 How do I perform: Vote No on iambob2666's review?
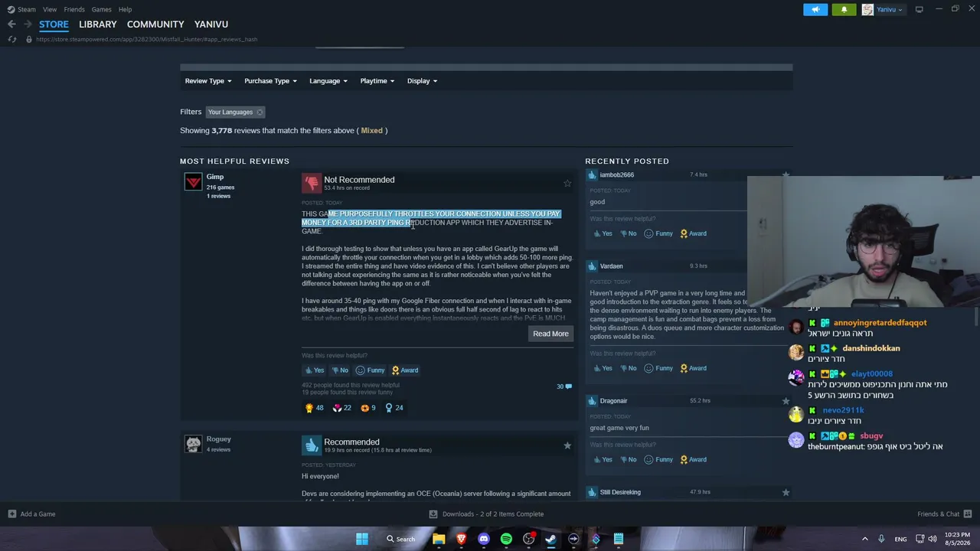[x=628, y=233]
